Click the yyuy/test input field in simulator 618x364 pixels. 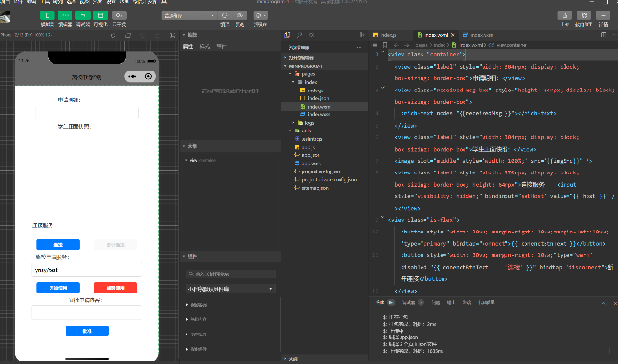[x=87, y=270]
